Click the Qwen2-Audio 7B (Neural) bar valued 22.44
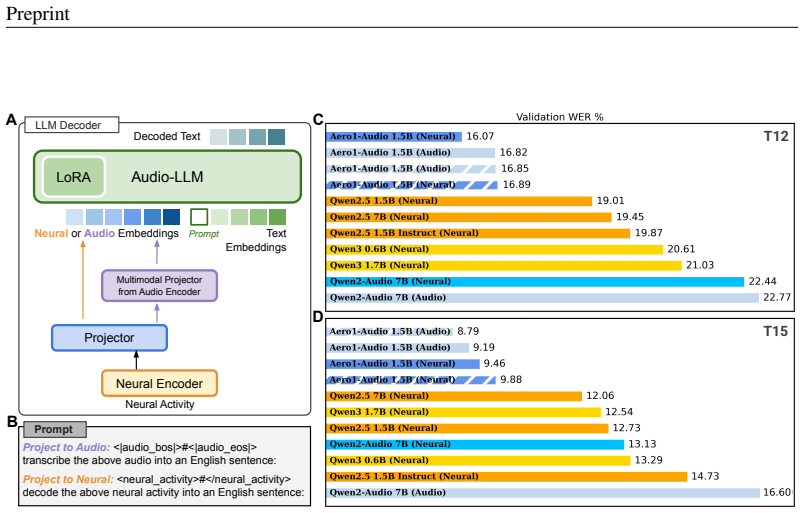Screen dimensions: 804x513 535,281
